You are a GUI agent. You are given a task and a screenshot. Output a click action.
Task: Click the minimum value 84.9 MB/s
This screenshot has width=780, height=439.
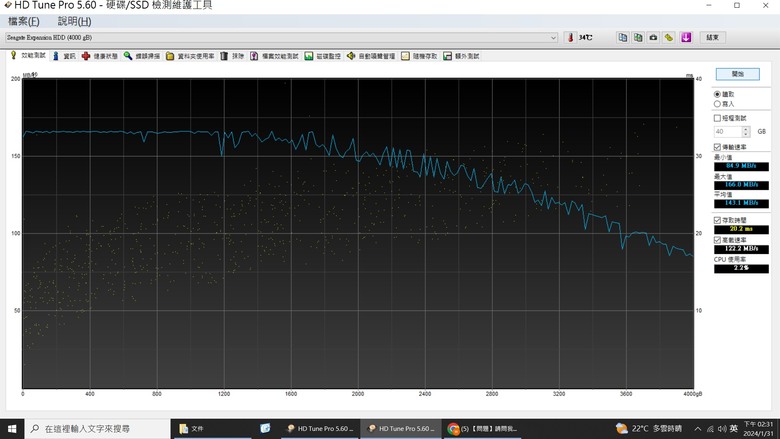click(x=741, y=166)
